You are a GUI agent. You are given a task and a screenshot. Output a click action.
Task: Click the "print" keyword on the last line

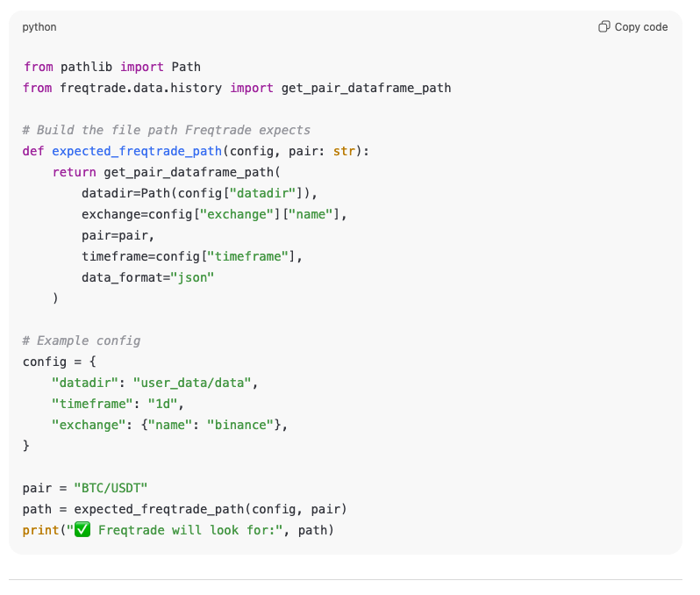(x=40, y=530)
